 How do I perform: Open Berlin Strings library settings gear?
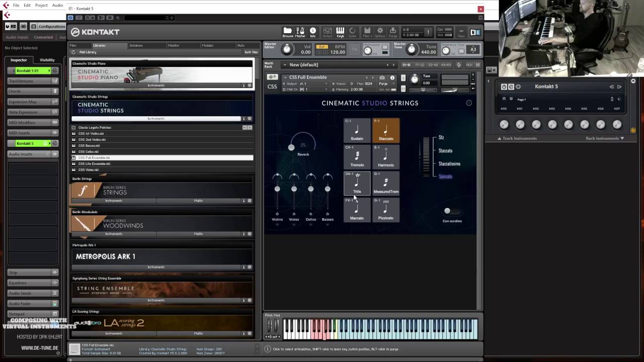click(249, 201)
